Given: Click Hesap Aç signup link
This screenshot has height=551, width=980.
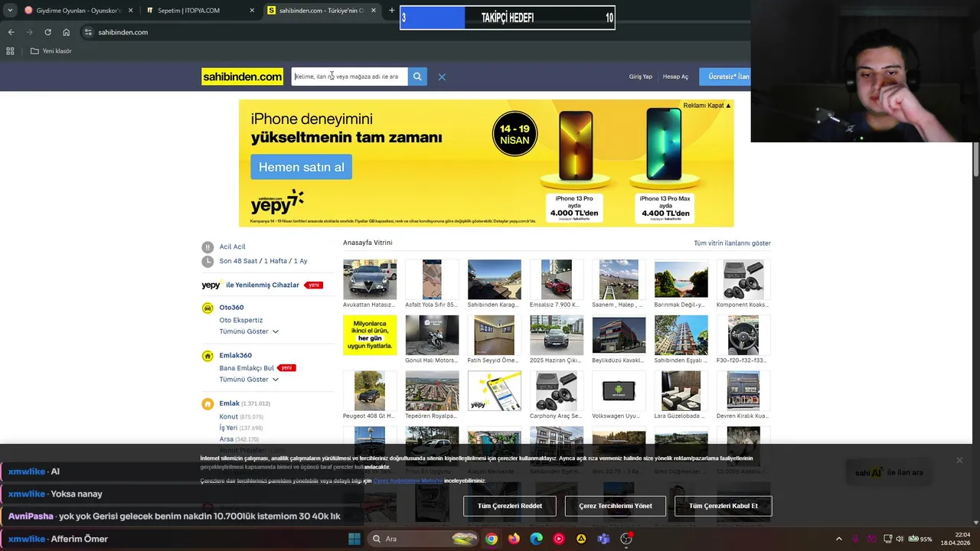Looking at the screenshot, I should 675,77.
